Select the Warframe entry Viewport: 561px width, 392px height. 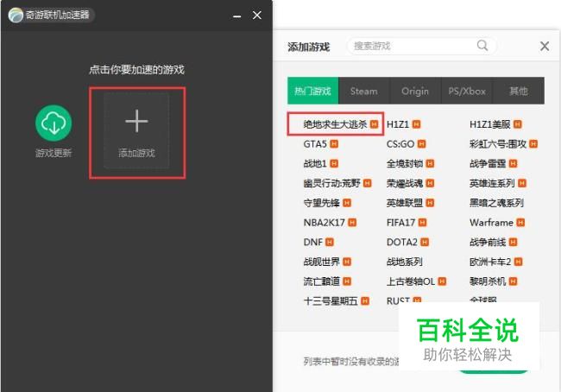[492, 223]
